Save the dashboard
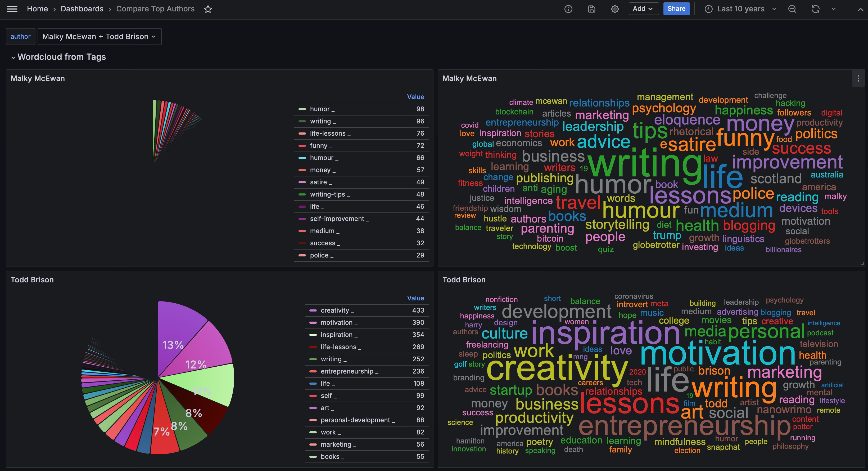The height and width of the screenshot is (471, 868). 591,9
